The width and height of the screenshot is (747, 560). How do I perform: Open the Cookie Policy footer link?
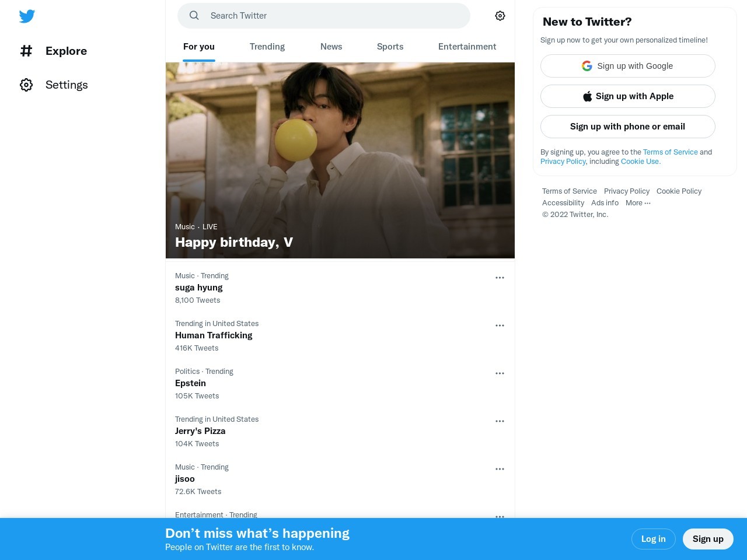click(x=679, y=191)
